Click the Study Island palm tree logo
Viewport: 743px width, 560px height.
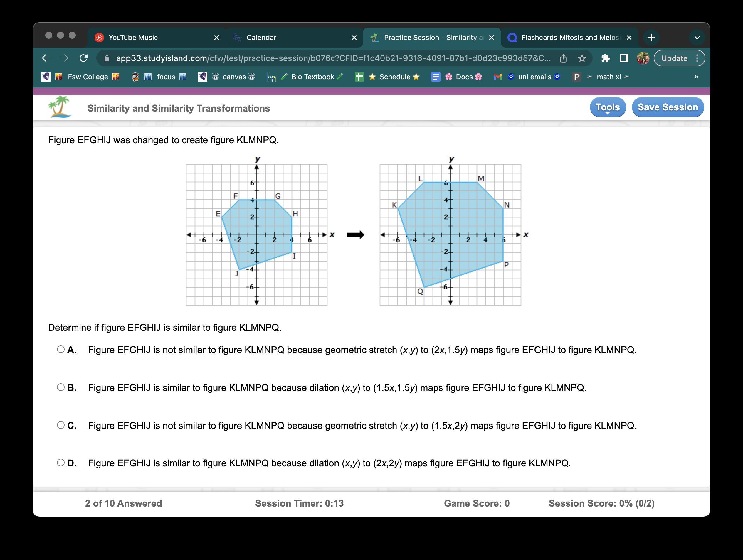pos(60,107)
